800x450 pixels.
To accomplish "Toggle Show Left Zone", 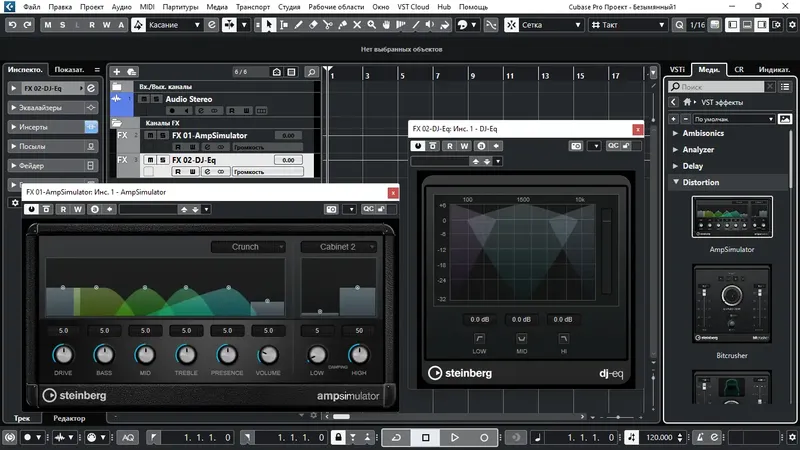I will pyautogui.click(x=733, y=24).
